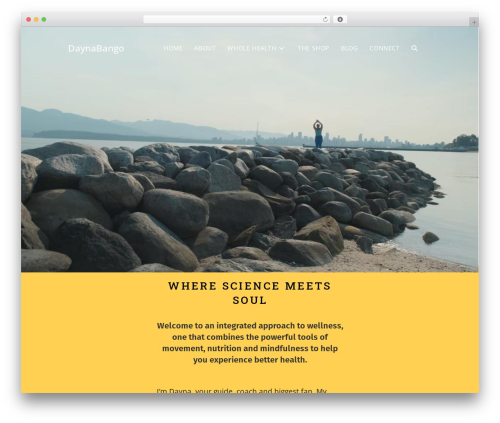Open the BLOG menu item
This screenshot has width=500, height=423.
(349, 48)
